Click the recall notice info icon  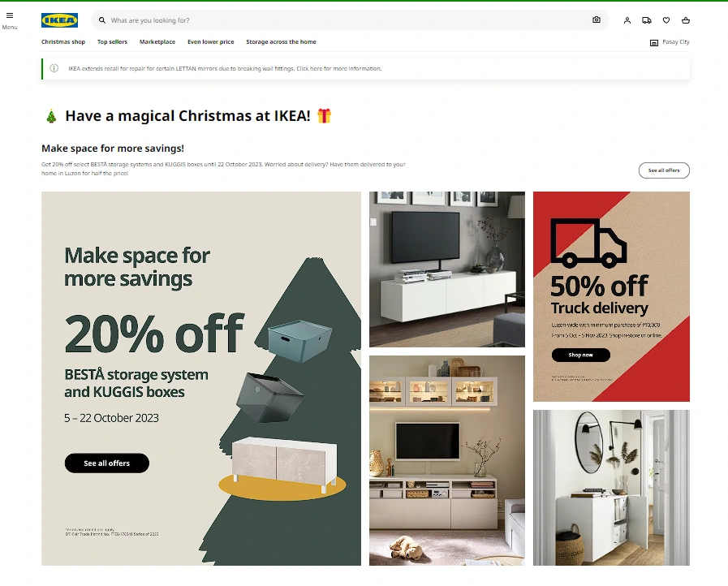(x=54, y=68)
